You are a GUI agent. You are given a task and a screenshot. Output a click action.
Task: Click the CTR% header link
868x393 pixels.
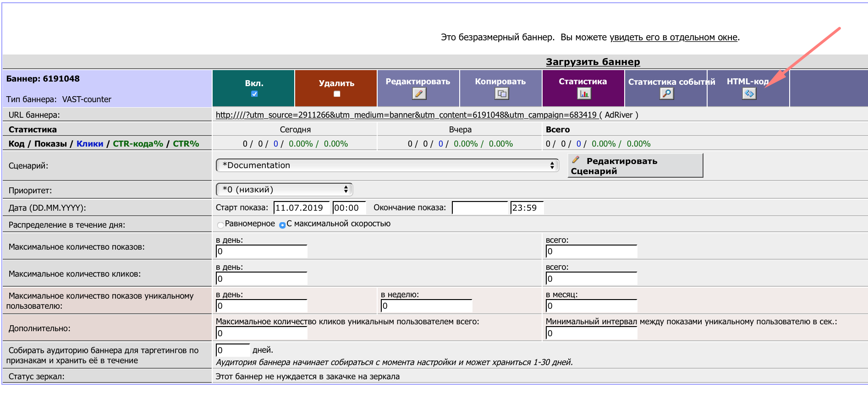186,144
